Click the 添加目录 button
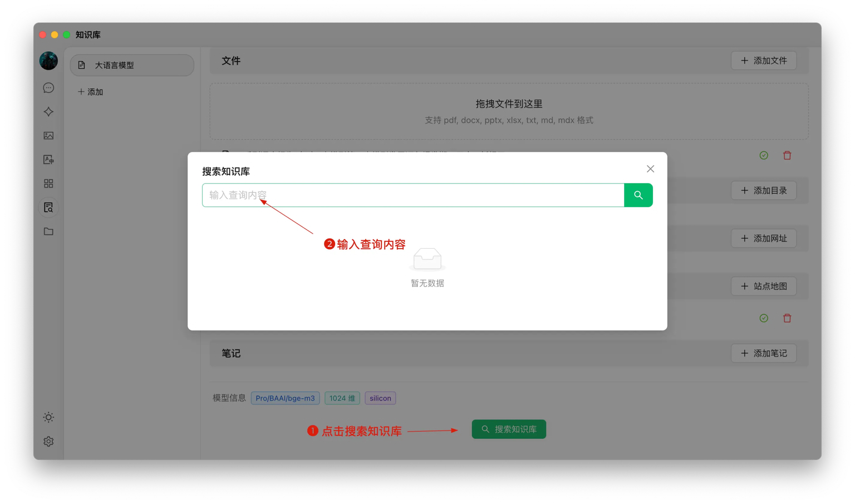 point(764,190)
